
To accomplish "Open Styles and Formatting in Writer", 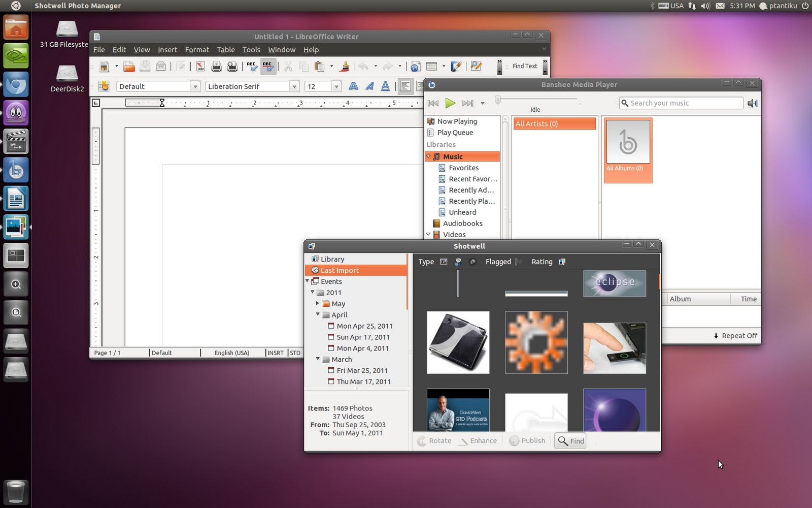I will [x=104, y=86].
